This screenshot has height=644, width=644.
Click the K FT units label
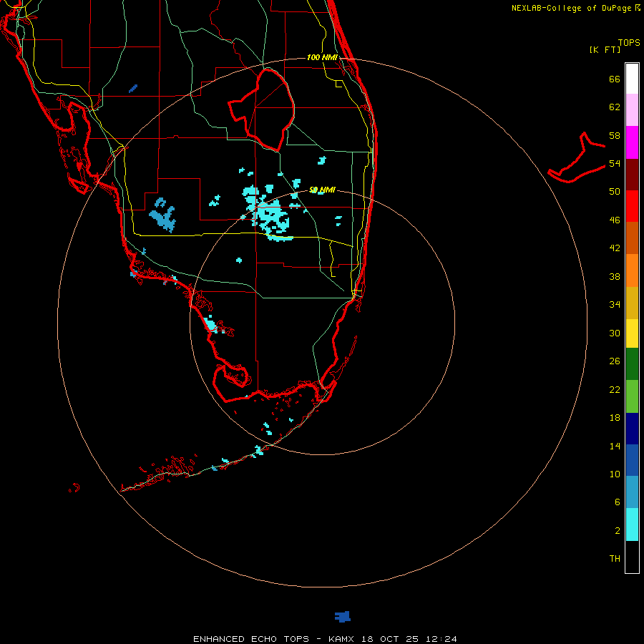(605, 49)
